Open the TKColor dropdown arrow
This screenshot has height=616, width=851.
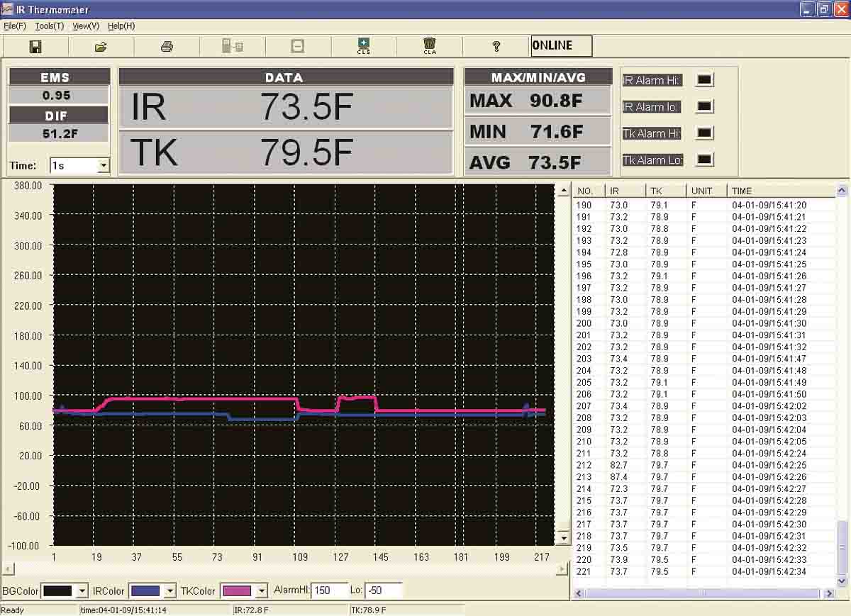(x=261, y=590)
